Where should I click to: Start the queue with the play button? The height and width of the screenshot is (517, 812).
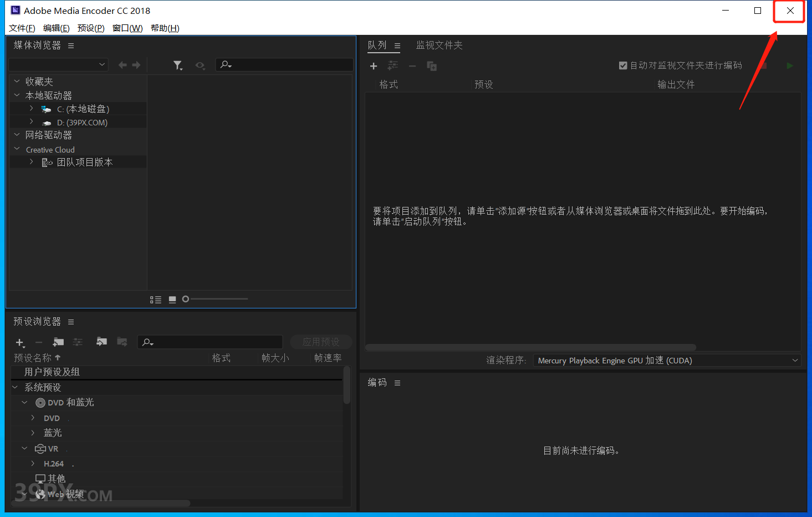click(790, 66)
